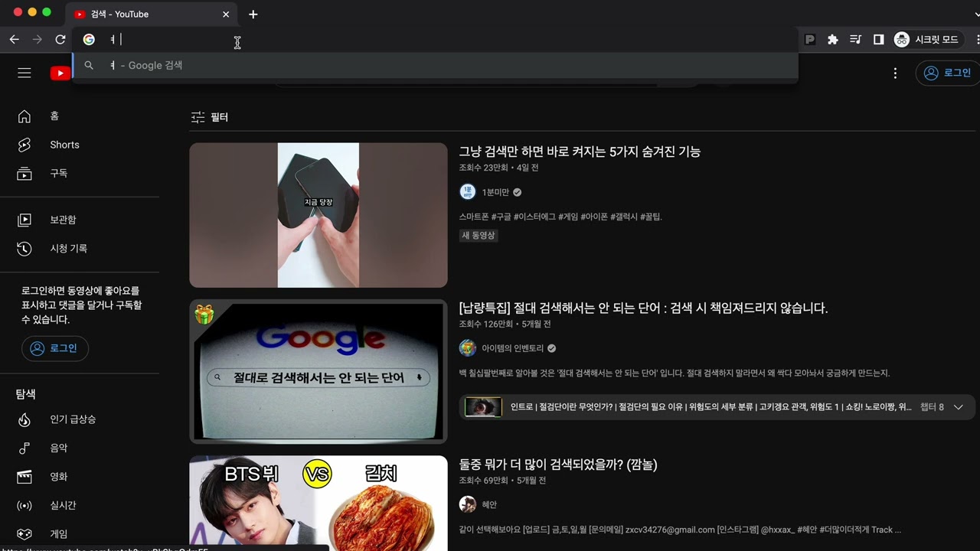Click the 스마트폰 #구글 hashtag description
Screen dimensions: 980x551
pos(560,217)
